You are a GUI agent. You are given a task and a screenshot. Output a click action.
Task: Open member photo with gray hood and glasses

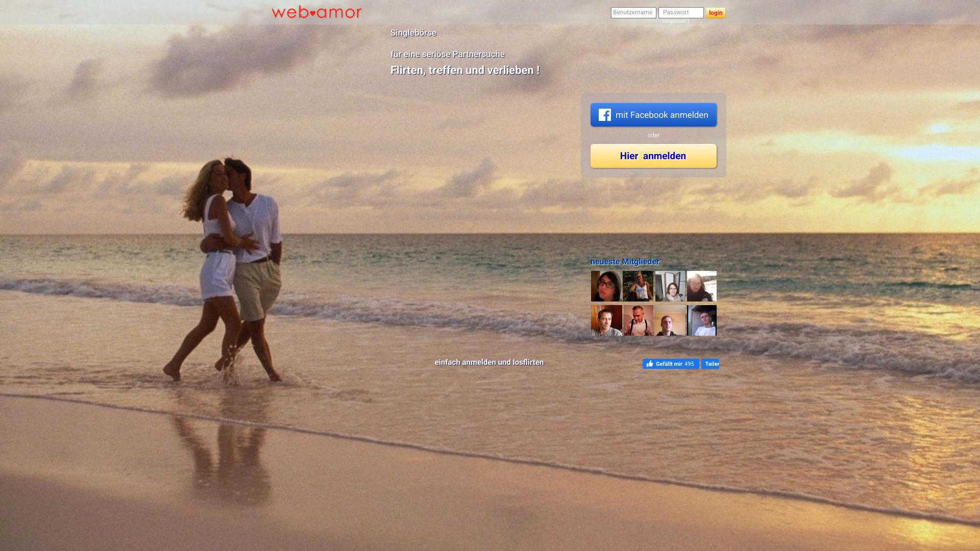(x=606, y=286)
